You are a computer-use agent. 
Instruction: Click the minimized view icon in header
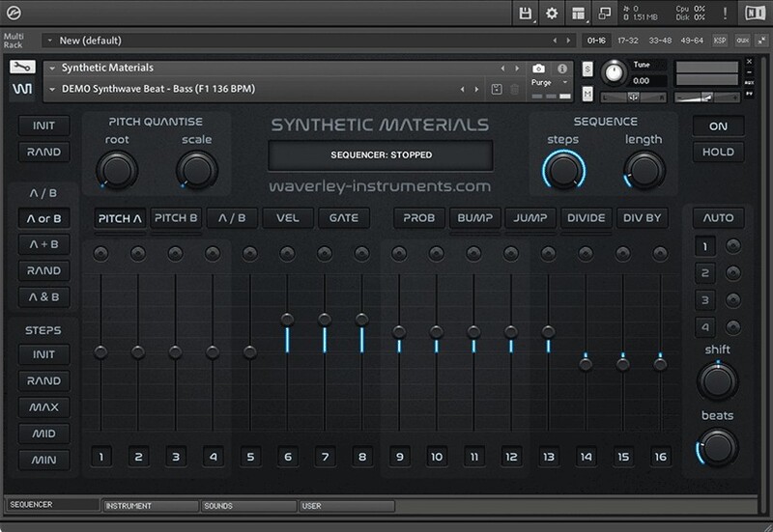[x=605, y=13]
